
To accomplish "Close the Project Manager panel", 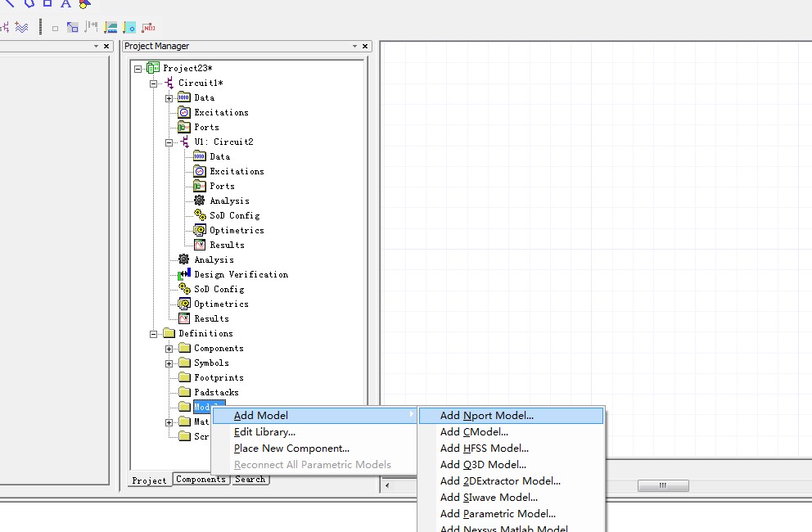I will (x=365, y=46).
